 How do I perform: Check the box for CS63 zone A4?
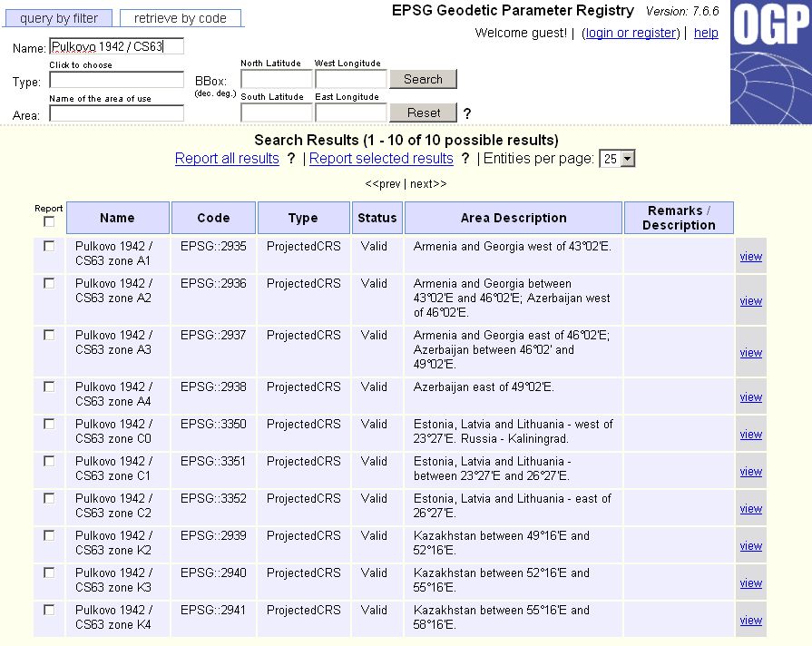coord(49,387)
